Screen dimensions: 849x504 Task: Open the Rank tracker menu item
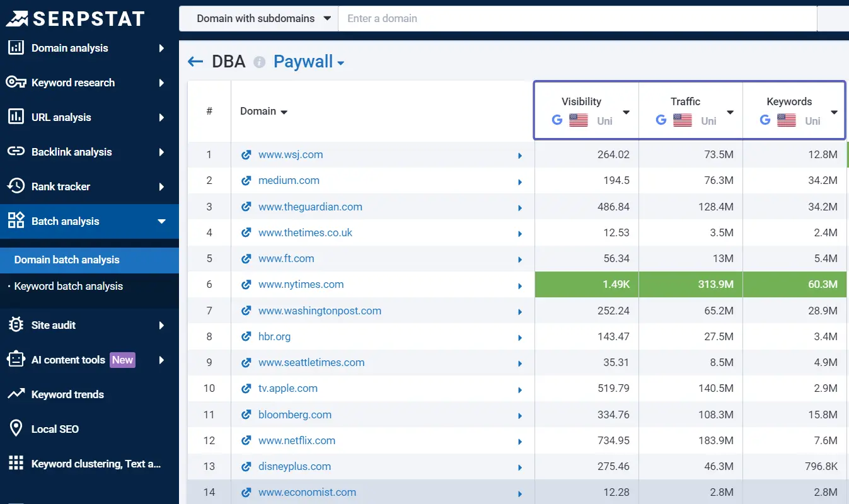(90, 186)
